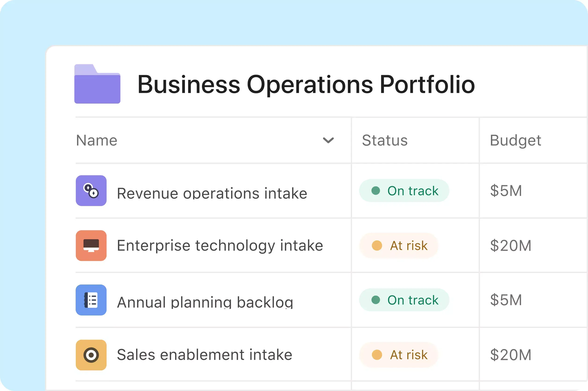Click $20M budget for Enterprise technology intake

tap(511, 246)
